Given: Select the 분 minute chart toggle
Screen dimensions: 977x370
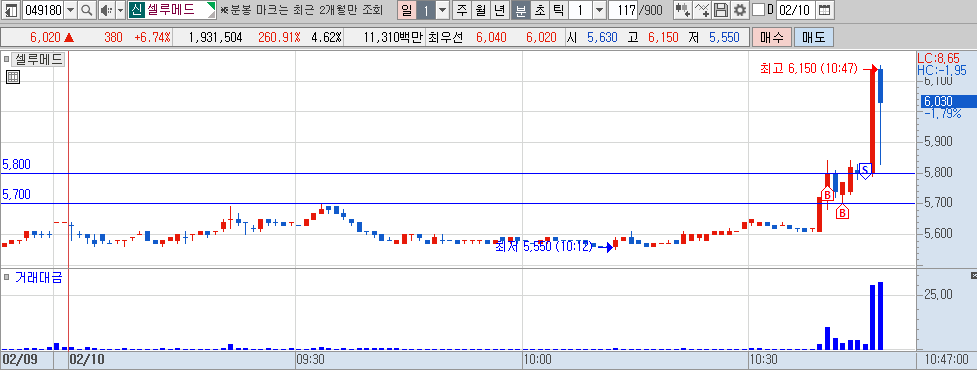Looking at the screenshot, I should pos(520,10).
